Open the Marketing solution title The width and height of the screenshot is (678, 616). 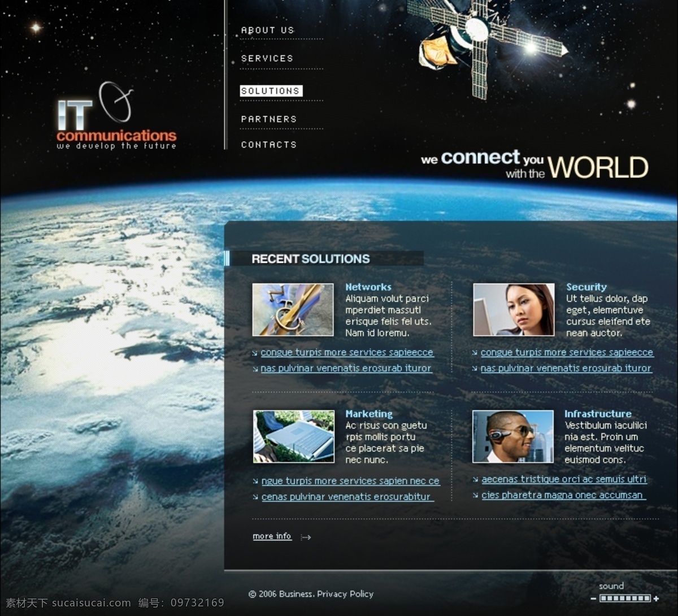click(x=369, y=414)
